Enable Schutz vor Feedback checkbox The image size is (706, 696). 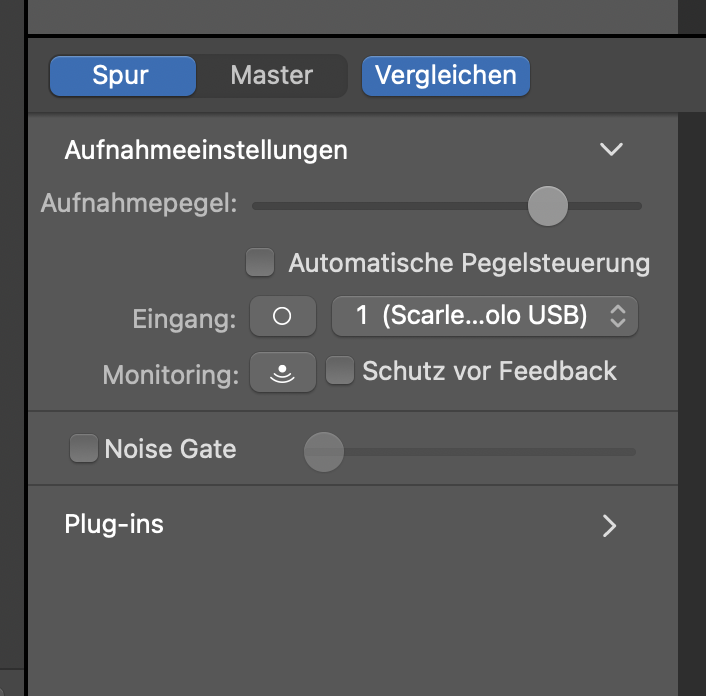pyautogui.click(x=340, y=370)
